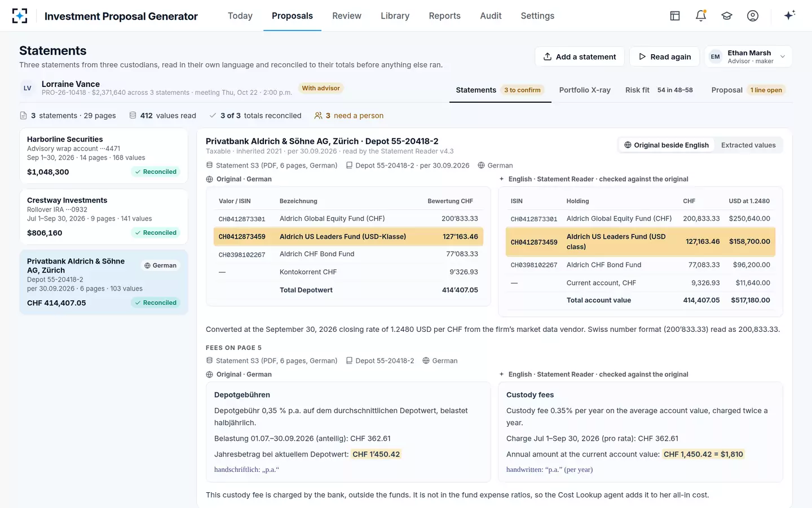The image size is (812, 508).
Task: Open the user profile circle icon
Action: (x=753, y=16)
